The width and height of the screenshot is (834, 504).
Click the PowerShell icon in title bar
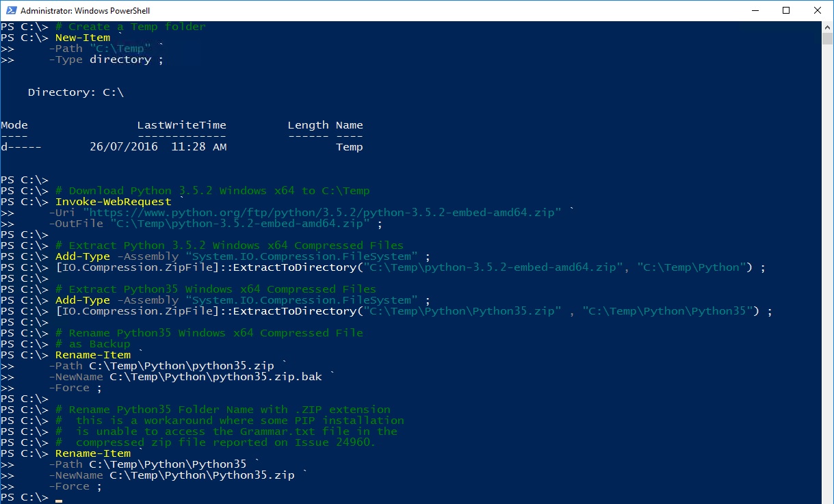(x=10, y=10)
